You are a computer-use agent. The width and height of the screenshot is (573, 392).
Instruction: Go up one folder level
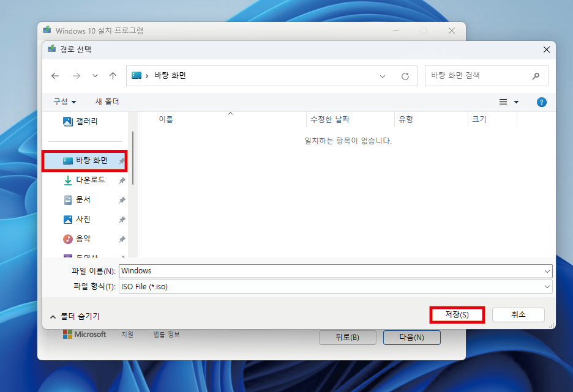click(x=113, y=76)
